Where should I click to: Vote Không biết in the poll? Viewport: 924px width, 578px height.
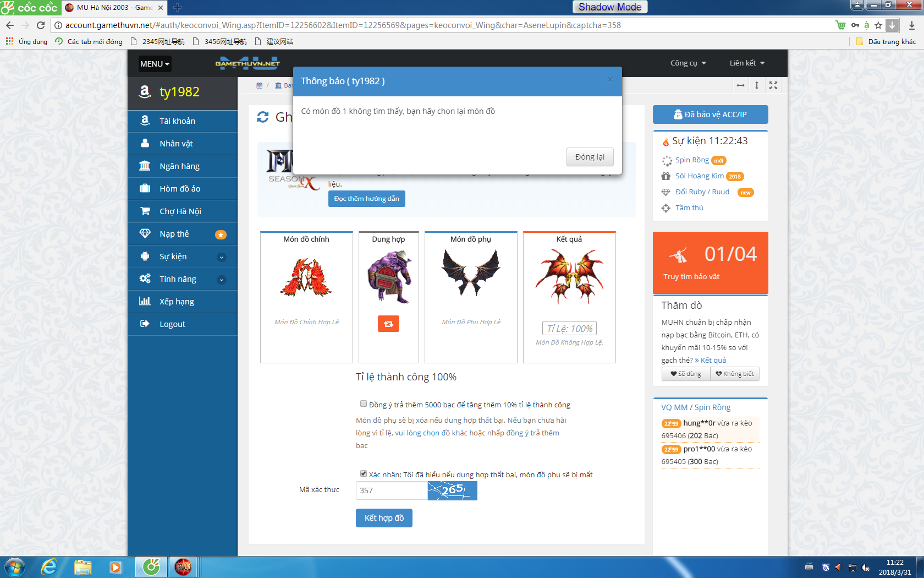click(x=735, y=374)
